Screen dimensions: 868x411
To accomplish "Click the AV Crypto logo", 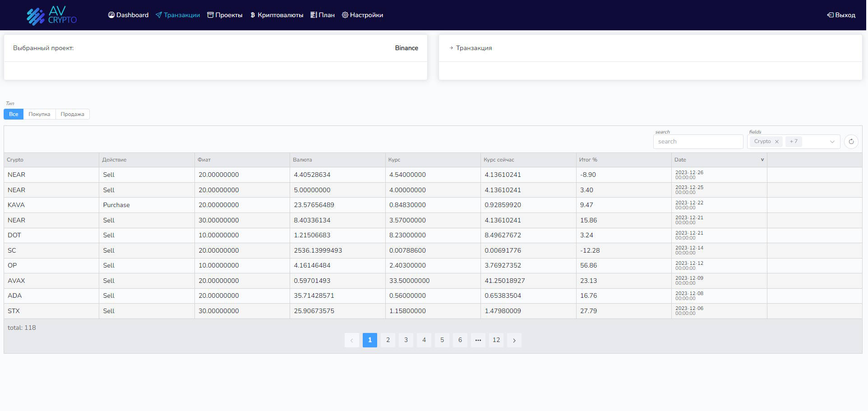I will [x=51, y=15].
